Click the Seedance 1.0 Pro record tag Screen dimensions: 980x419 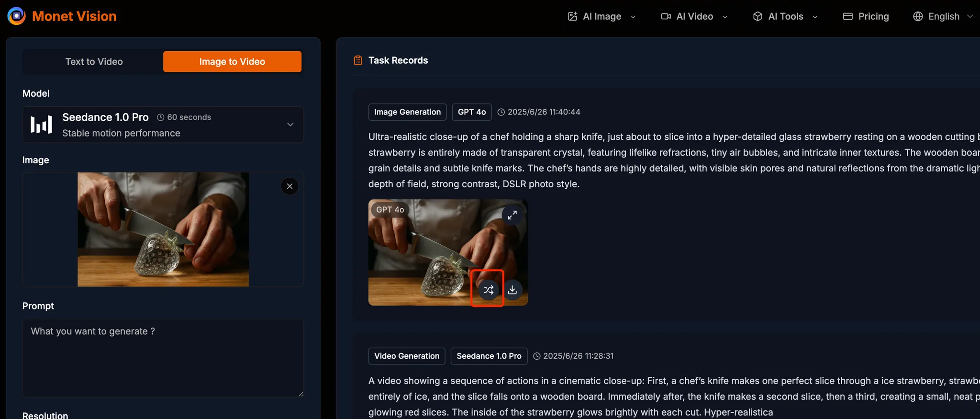pos(489,356)
